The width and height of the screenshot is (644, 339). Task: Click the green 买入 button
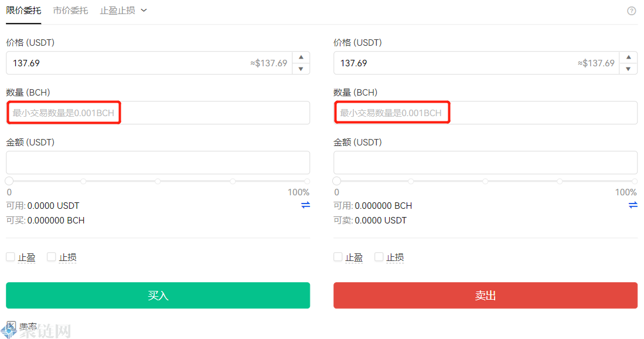pyautogui.click(x=158, y=295)
